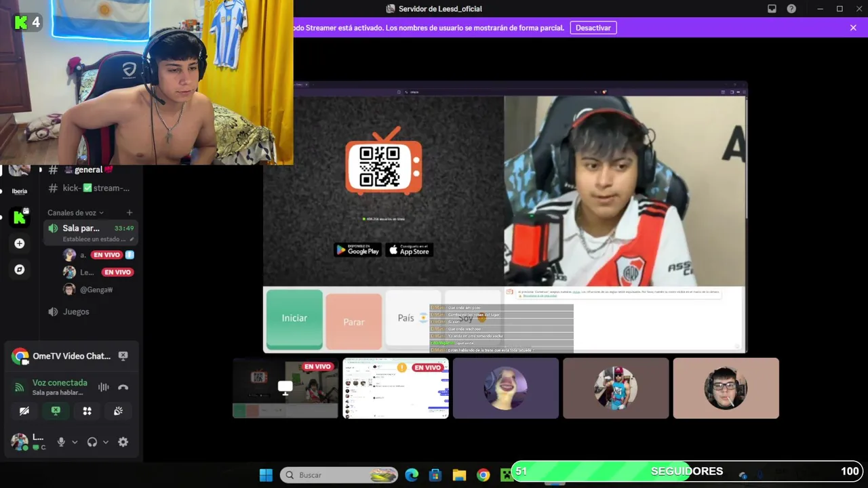The height and width of the screenshot is (488, 868).
Task: Select the first EN VIVO stream thumbnail
Action: pyautogui.click(x=285, y=388)
